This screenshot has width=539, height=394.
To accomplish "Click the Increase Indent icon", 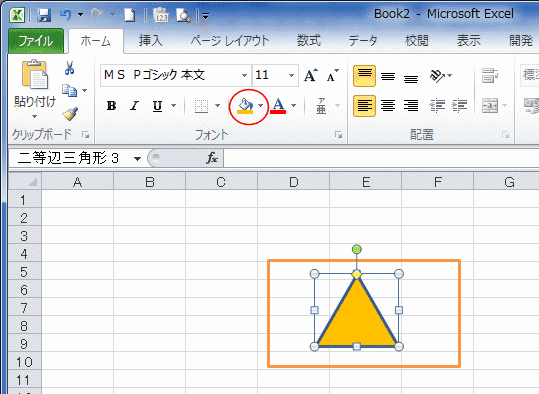I will point(459,106).
